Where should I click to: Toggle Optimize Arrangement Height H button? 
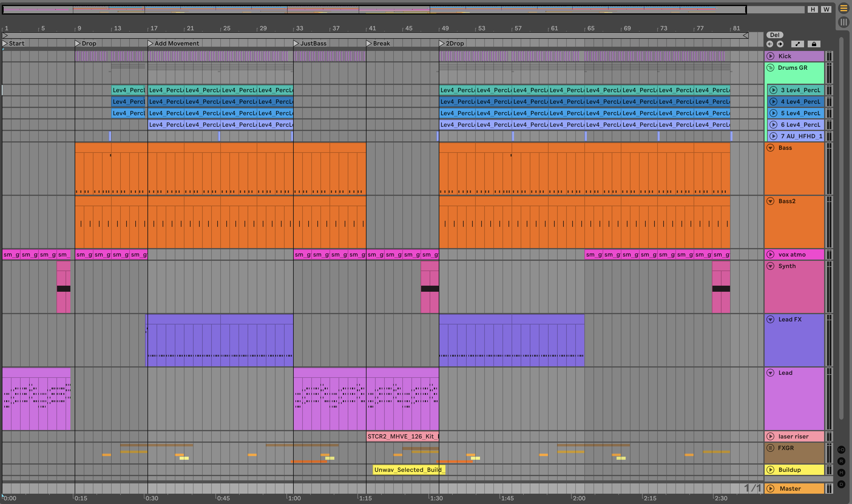813,9
